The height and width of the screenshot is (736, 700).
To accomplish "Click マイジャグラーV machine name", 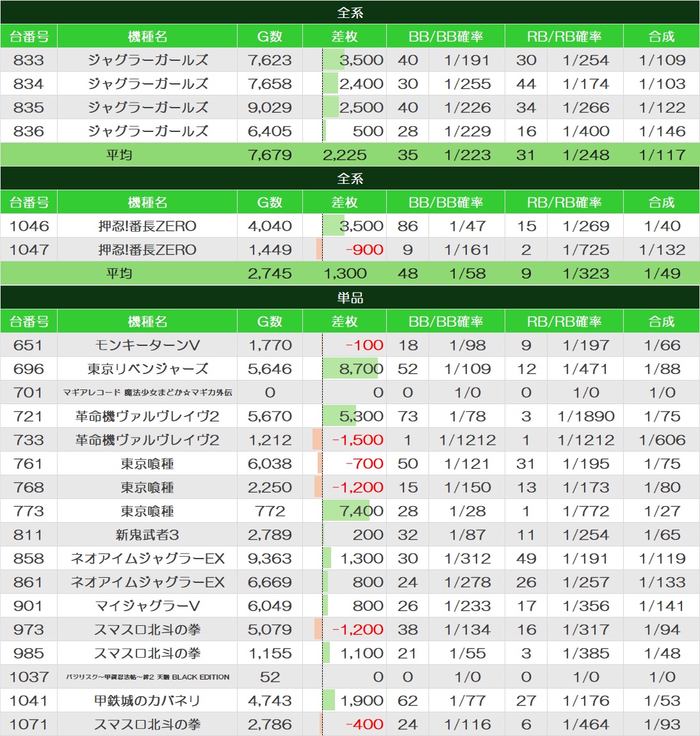I will pos(147,605).
